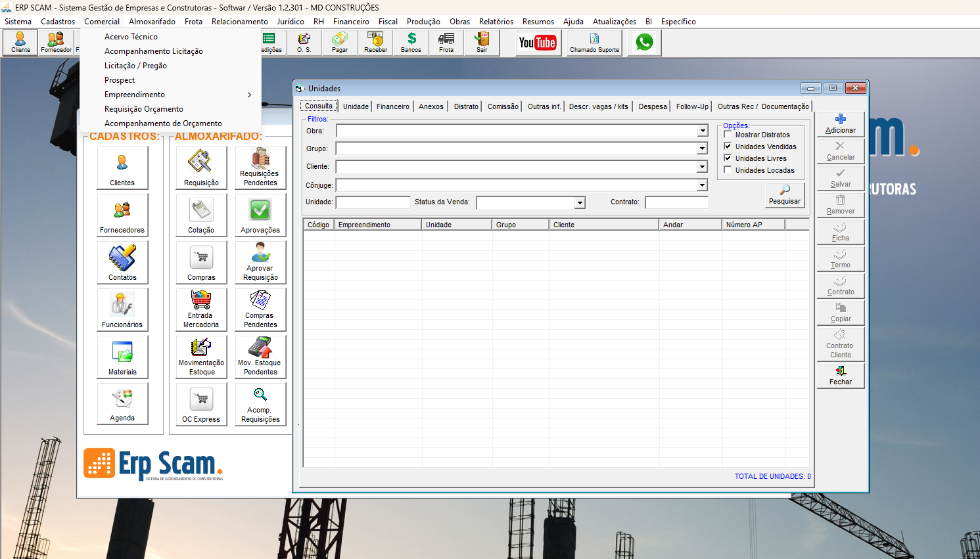The height and width of the screenshot is (559, 980).
Task: Click the Contrato Cliente button
Action: [x=841, y=344]
